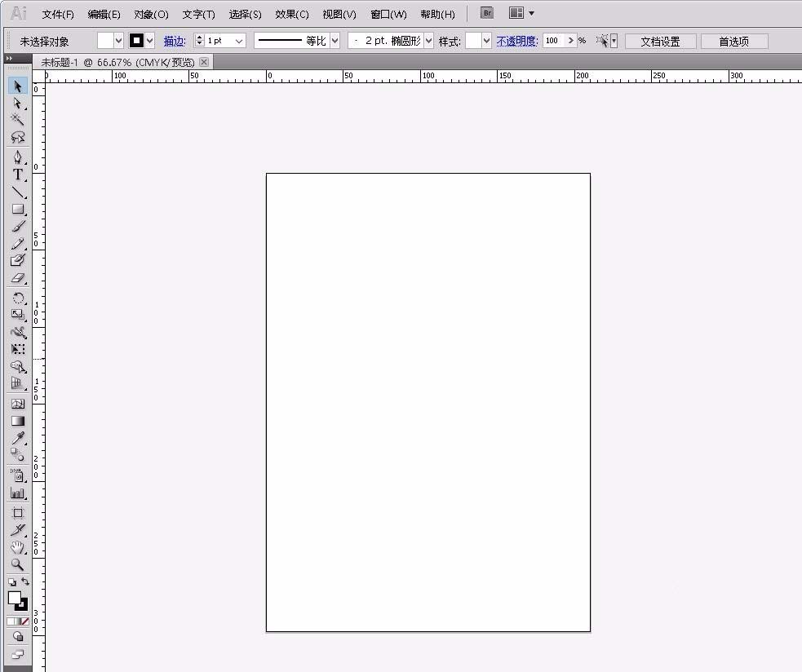The image size is (802, 672).
Task: Select the Pen tool
Action: pyautogui.click(x=18, y=157)
